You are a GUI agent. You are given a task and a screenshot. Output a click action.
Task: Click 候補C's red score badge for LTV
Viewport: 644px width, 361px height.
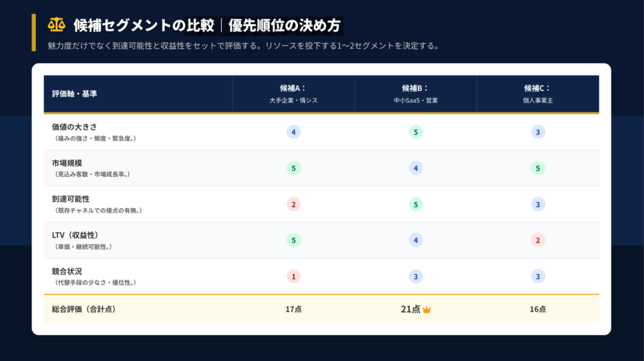tap(537, 240)
